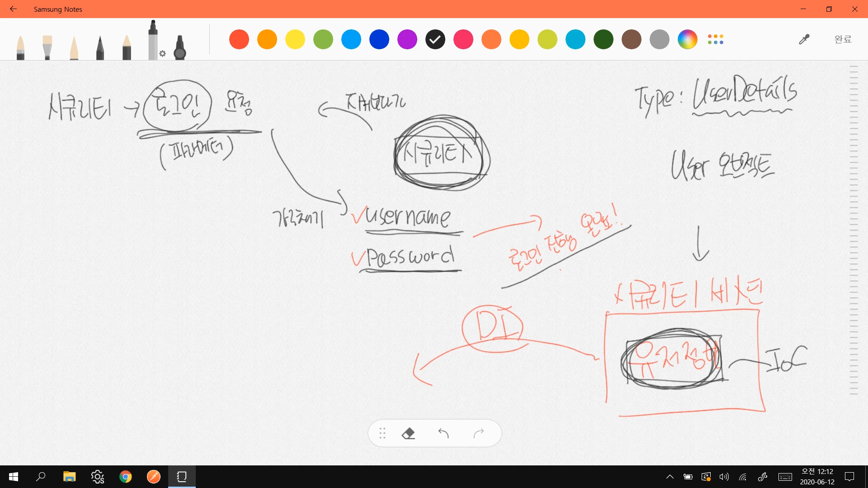Screen dimensions: 868x488
Task: Redo the undone stroke
Action: (479, 434)
